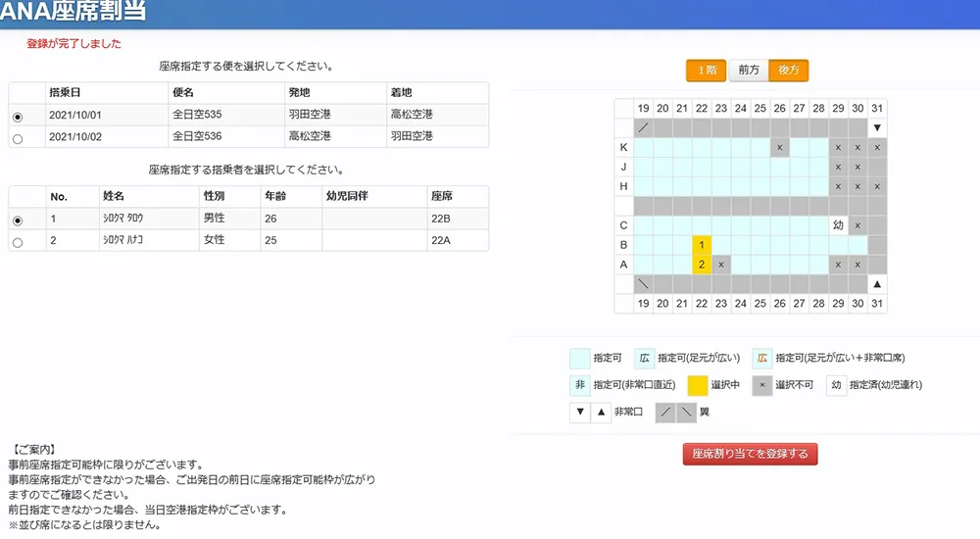Click the 登録が完了しました message
Image resolution: width=980 pixels, height=539 pixels.
pyautogui.click(x=73, y=44)
